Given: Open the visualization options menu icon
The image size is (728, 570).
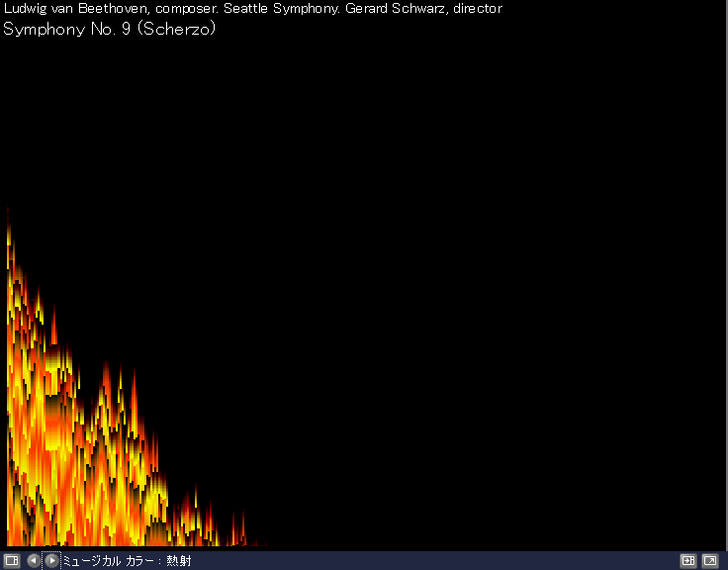Looking at the screenshot, I should pos(12,561).
